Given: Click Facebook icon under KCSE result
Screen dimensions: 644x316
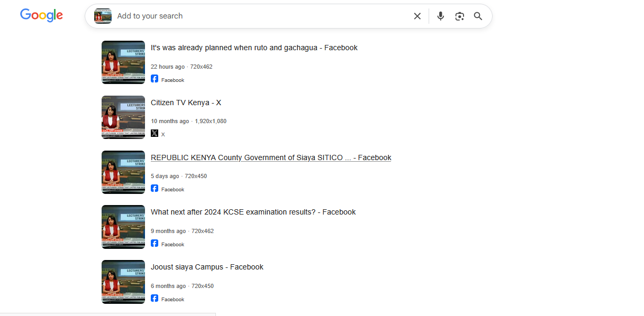Looking at the screenshot, I should 155,243.
